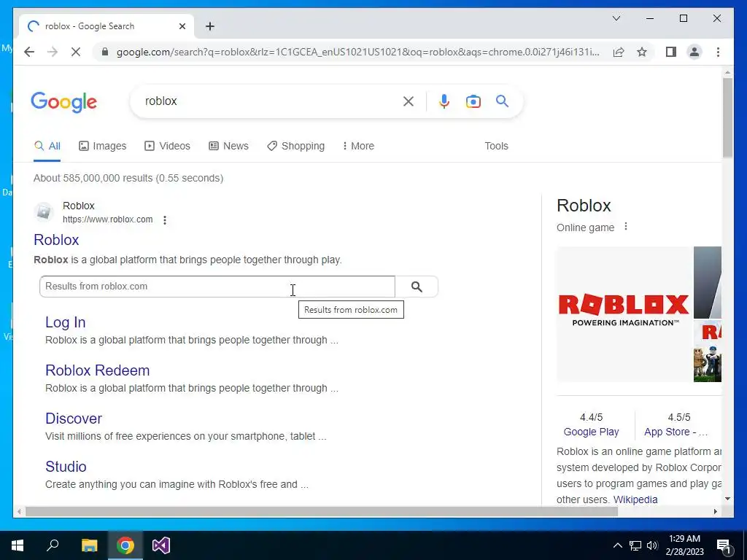Clear the Google search box text
The height and width of the screenshot is (560, 747).
click(409, 101)
